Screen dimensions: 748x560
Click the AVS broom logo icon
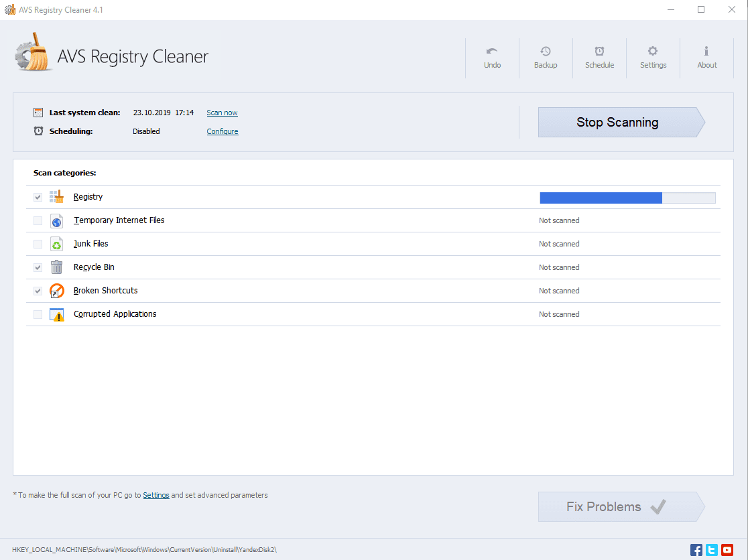pyautogui.click(x=32, y=52)
